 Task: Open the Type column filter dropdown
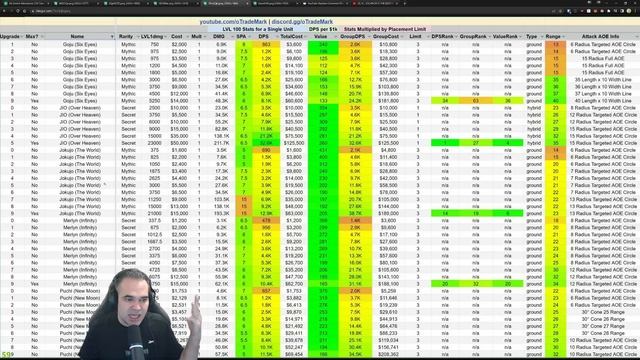click(x=542, y=37)
